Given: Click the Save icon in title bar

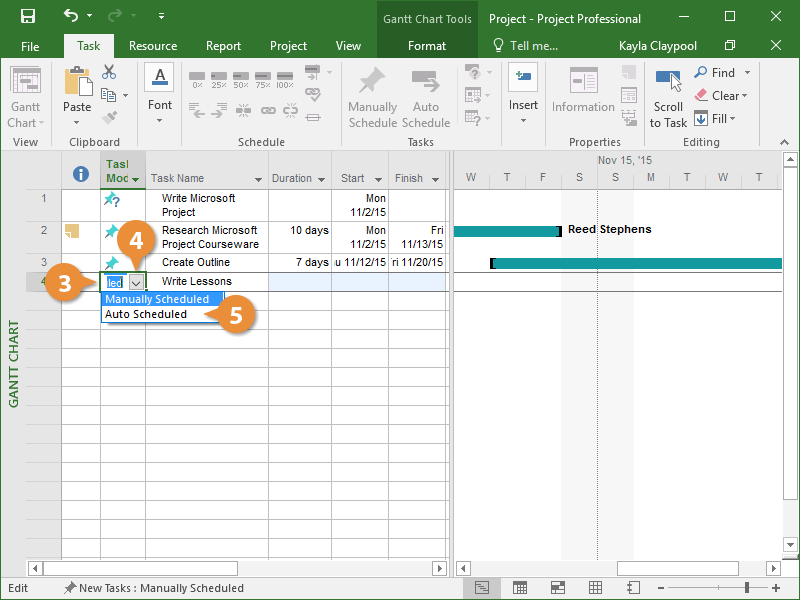Looking at the screenshot, I should [28, 16].
